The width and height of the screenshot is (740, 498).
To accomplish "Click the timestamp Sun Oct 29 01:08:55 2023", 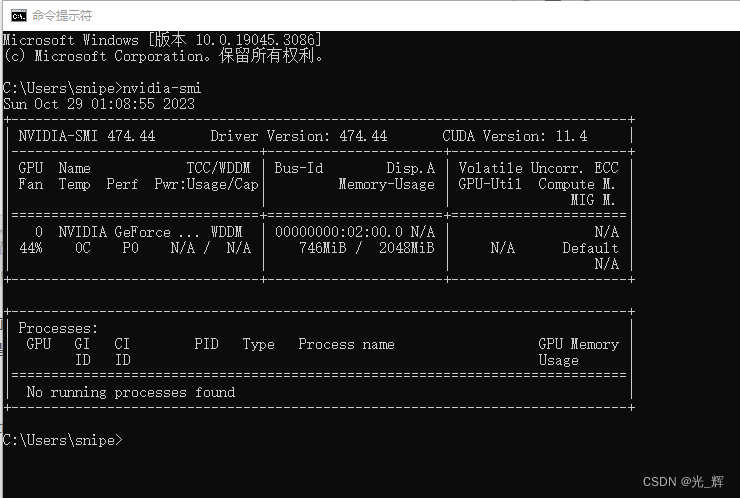I will (x=99, y=104).
